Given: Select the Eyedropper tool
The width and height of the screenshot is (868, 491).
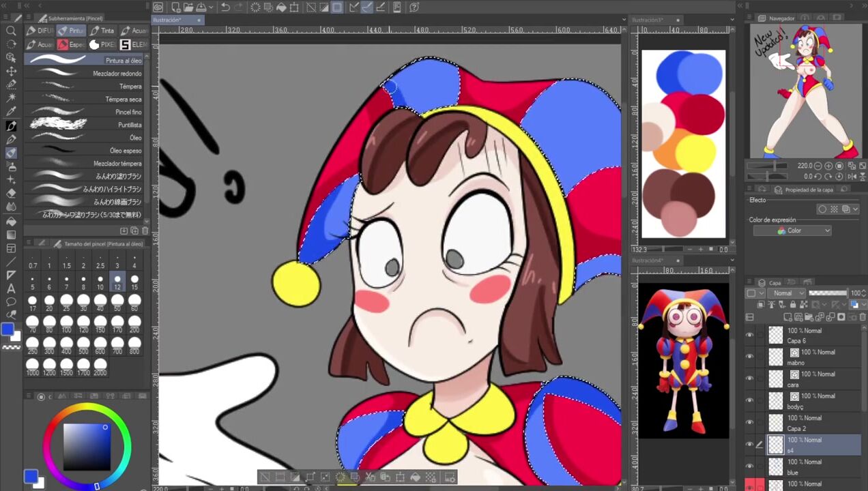Looking at the screenshot, I should tap(11, 112).
